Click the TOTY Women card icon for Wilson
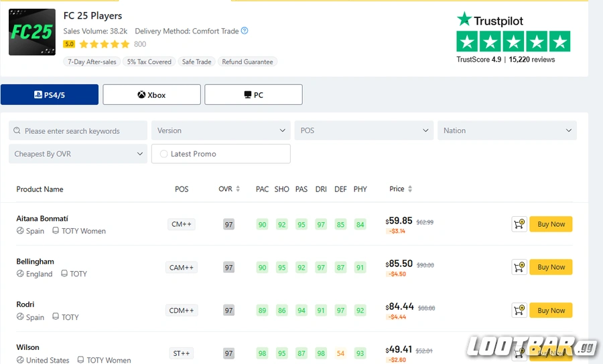The height and width of the screenshot is (364, 603). pyautogui.click(x=80, y=360)
